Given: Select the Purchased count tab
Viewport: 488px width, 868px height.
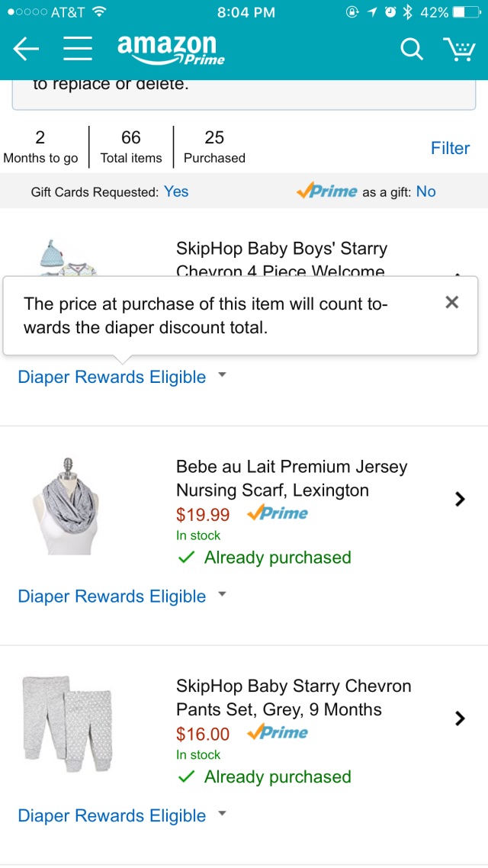Looking at the screenshot, I should point(214,146).
